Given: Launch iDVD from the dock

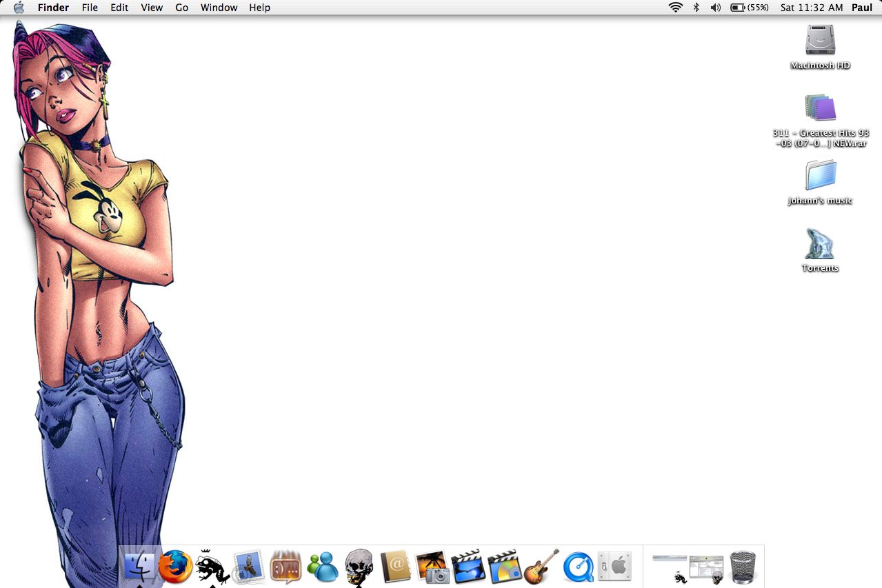Looking at the screenshot, I should tap(505, 567).
